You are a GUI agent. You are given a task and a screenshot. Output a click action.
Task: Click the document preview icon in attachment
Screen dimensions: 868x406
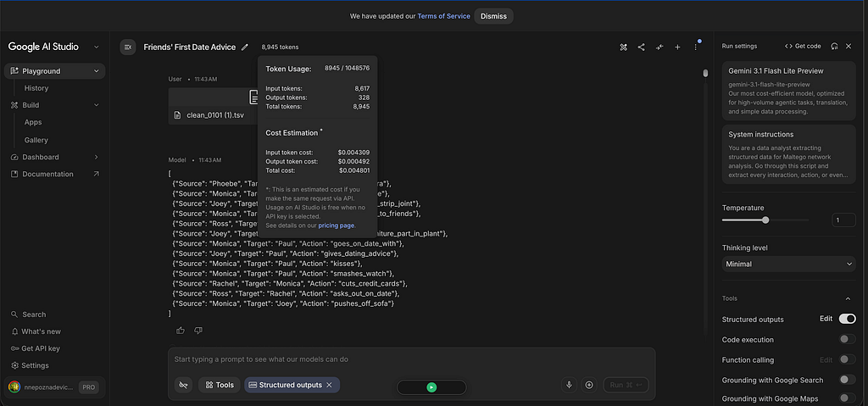click(x=253, y=97)
